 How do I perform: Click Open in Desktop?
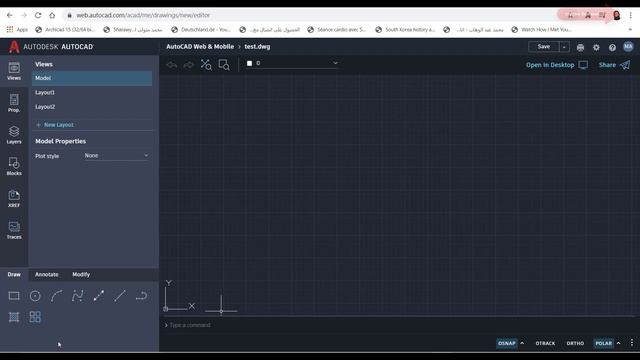coord(557,65)
